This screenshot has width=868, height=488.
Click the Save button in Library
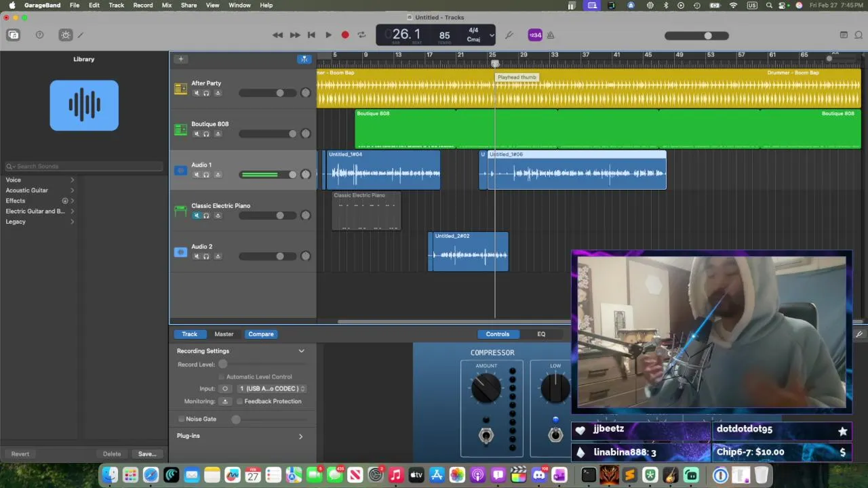[147, 454]
